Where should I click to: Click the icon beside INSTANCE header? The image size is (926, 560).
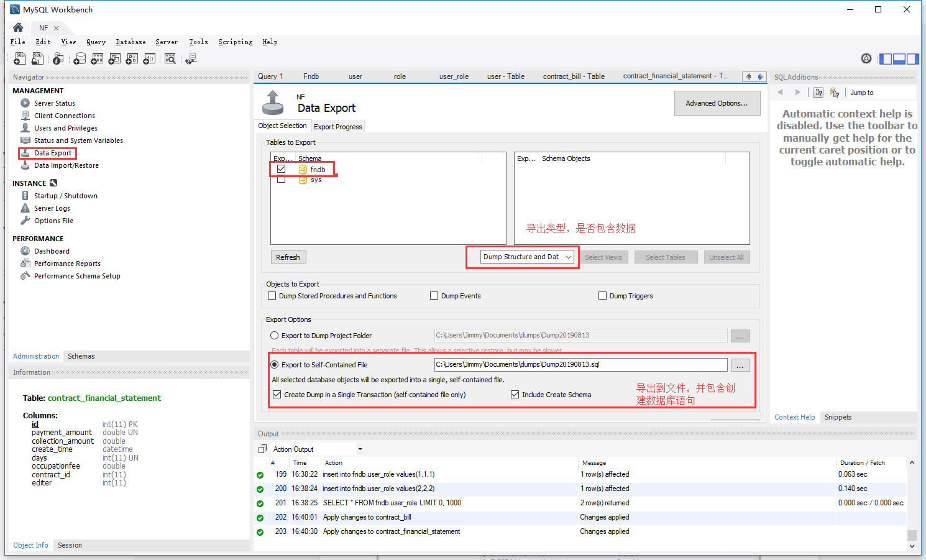tap(53, 183)
